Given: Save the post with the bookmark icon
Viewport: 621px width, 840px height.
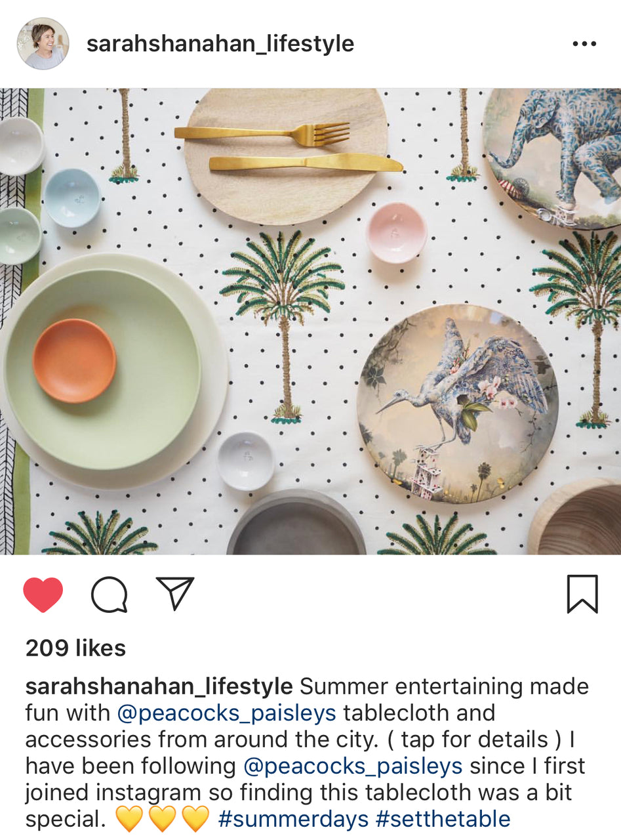Looking at the screenshot, I should [x=582, y=594].
